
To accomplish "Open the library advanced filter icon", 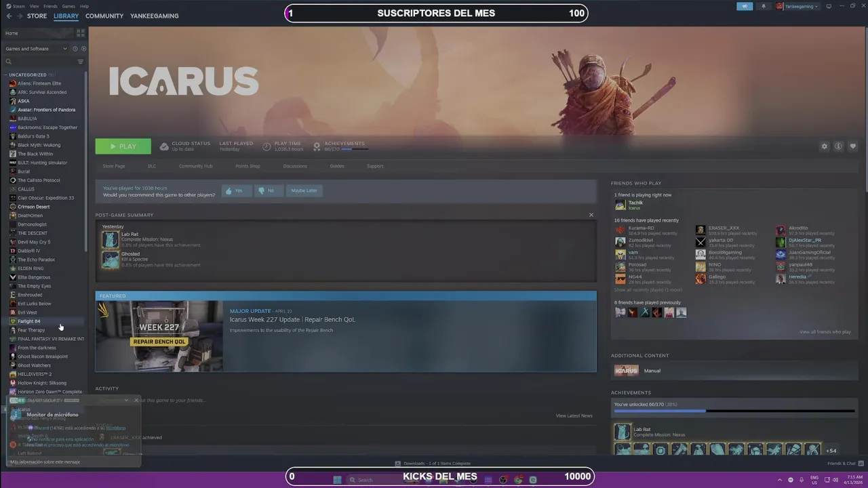I will [x=81, y=62].
